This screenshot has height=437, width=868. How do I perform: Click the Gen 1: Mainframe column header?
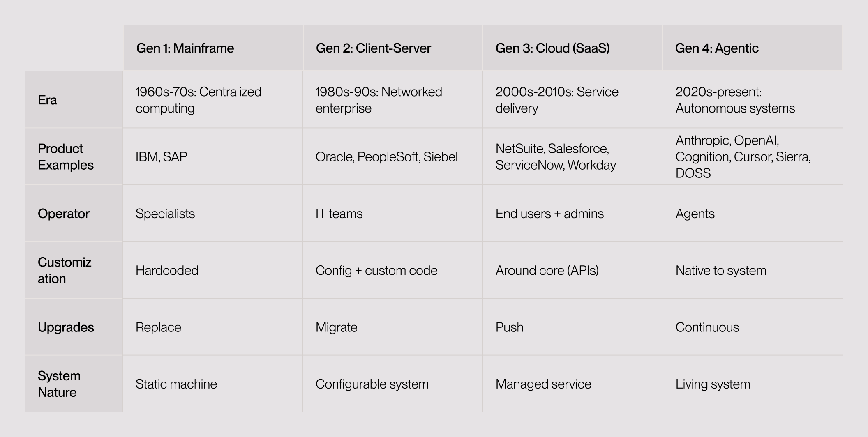tap(185, 48)
